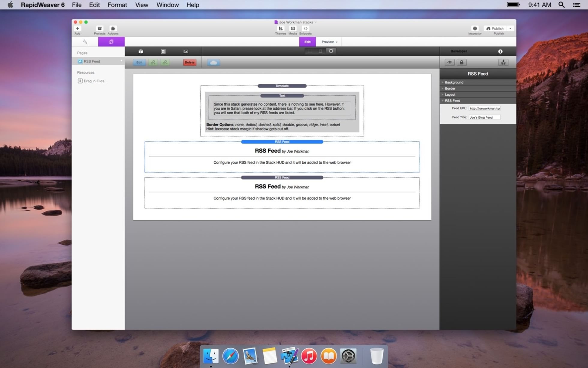Switch to the wrench settings tab
The height and width of the screenshot is (368, 588).
(x=85, y=42)
